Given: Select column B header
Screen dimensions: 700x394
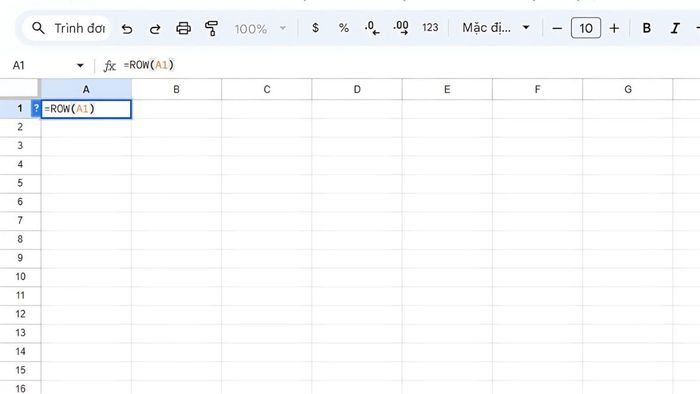Looking at the screenshot, I should pos(176,90).
